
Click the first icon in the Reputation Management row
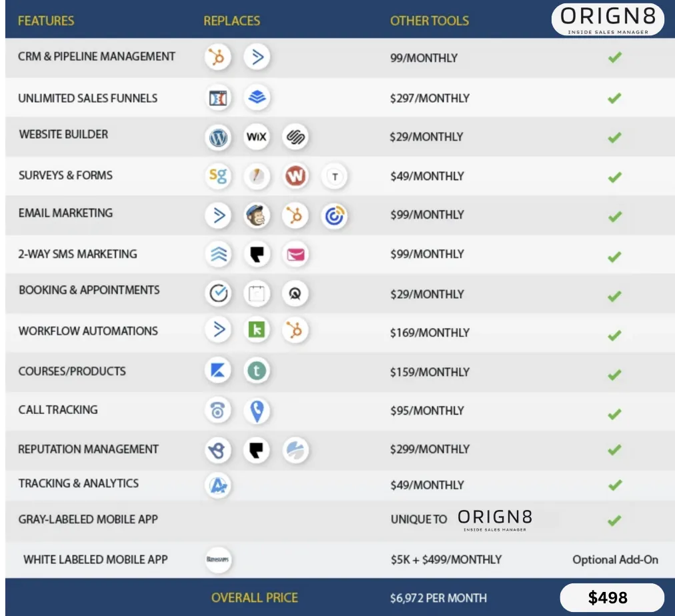[218, 451]
